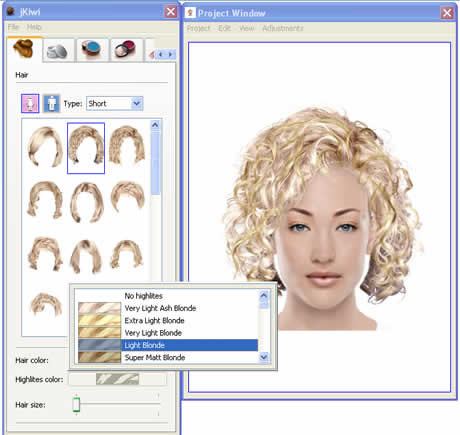Close the Project Window
This screenshot has height=435, width=460.
[x=447, y=13]
